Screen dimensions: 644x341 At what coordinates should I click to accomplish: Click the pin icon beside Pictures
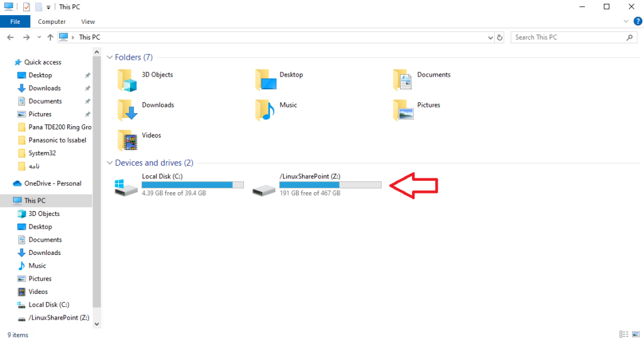87,114
